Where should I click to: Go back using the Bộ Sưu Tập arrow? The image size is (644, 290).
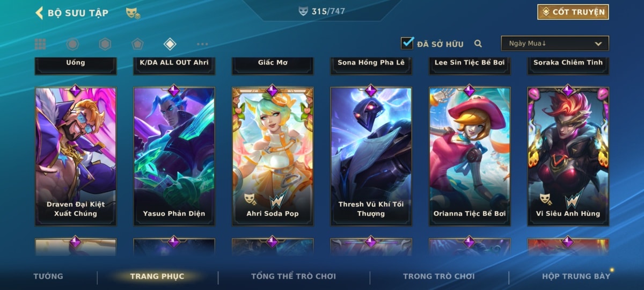(x=39, y=13)
